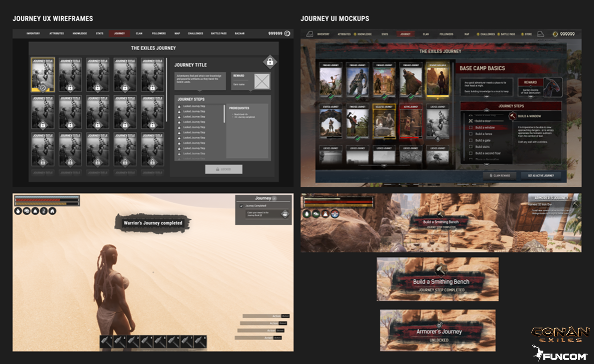The image size is (594, 364).
Task: Check the Build a gate step
Action: (x=471, y=141)
